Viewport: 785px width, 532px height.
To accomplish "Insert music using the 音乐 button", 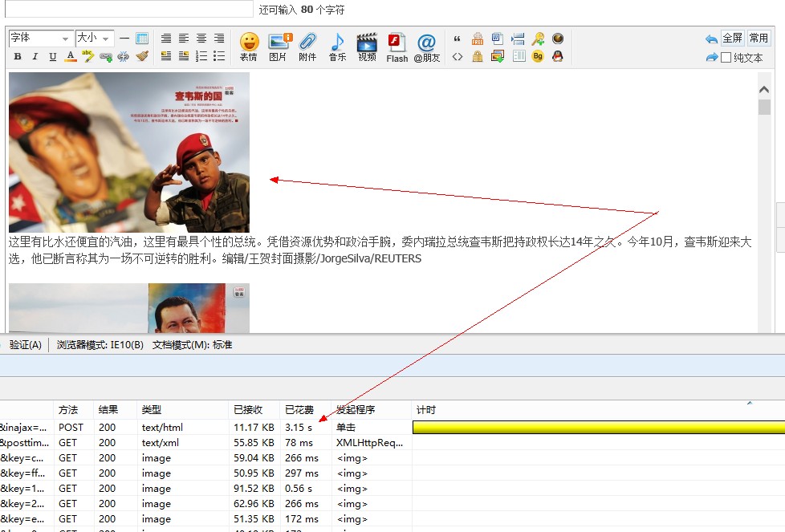I will click(337, 47).
